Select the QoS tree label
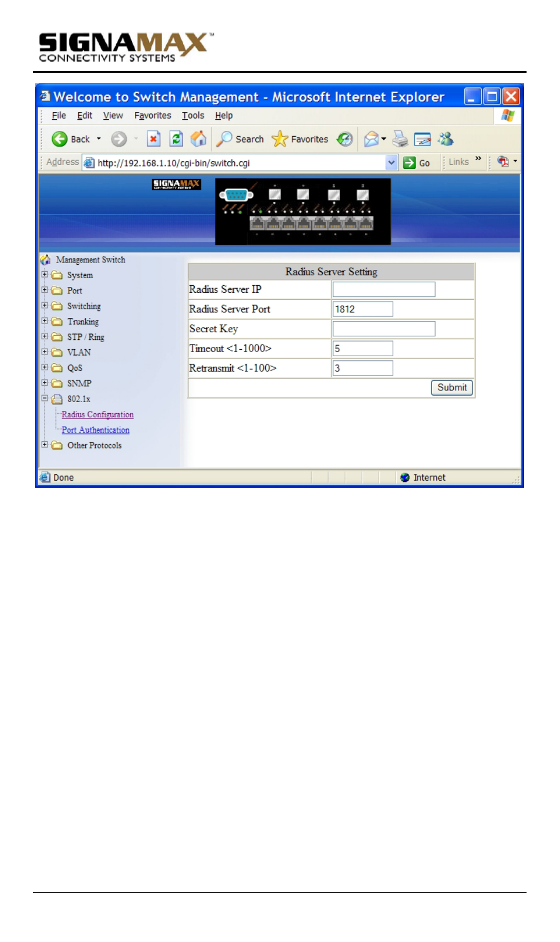Viewport: 560px width, 942px height. 75,368
